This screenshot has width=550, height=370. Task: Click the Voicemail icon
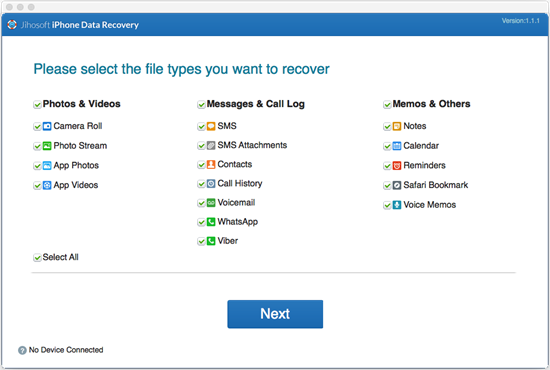[x=211, y=203]
